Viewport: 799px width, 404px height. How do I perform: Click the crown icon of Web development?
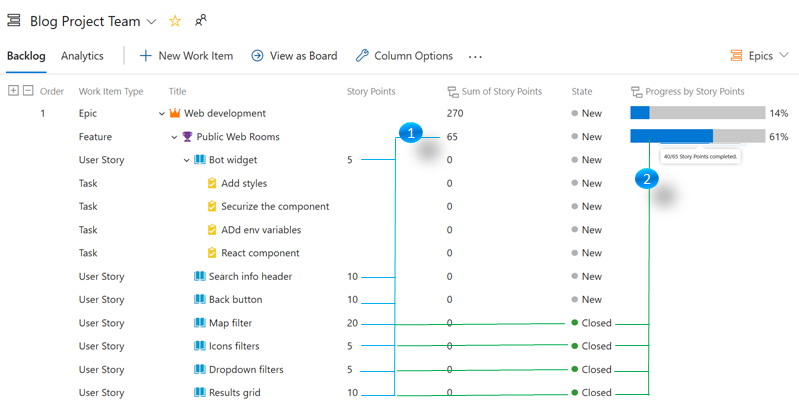[x=175, y=113]
